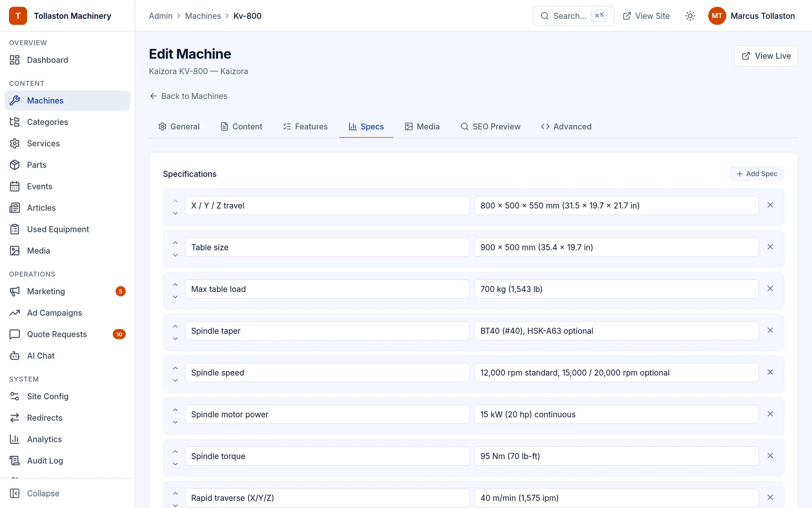Screen dimensions: 812x508
Task: Open Categories in the sidebar
Action: tap(67, 122)
